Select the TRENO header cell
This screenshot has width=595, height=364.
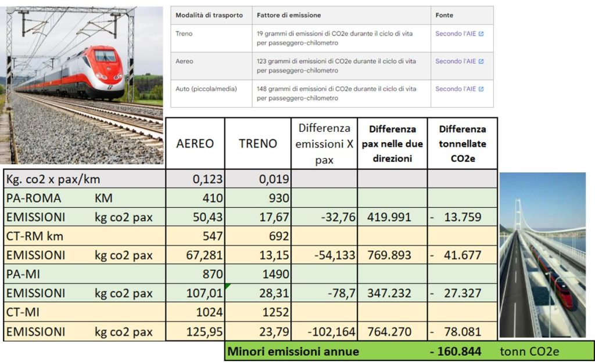257,143
